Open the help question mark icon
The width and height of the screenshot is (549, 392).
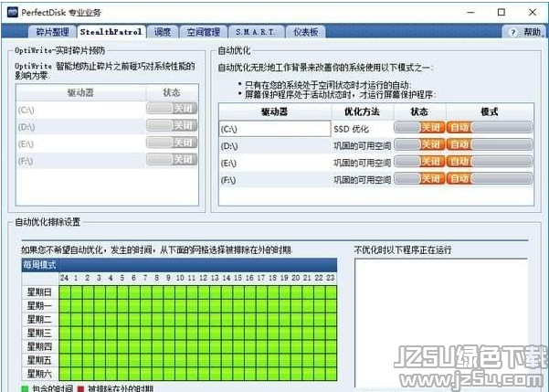[x=512, y=32]
